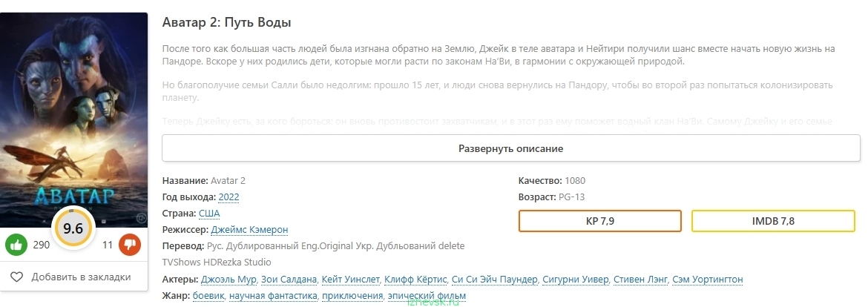Open the 2022 release year link
The image size is (868, 307).
[228, 197]
